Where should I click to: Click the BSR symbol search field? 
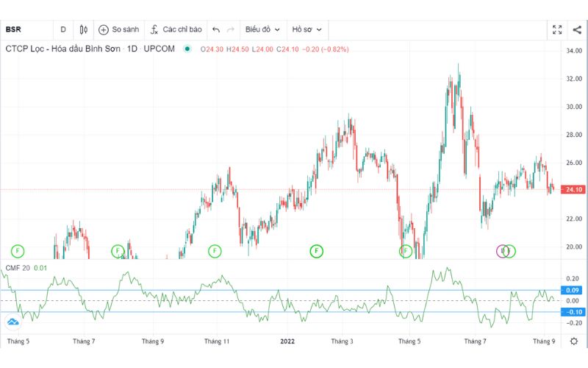click(x=22, y=29)
